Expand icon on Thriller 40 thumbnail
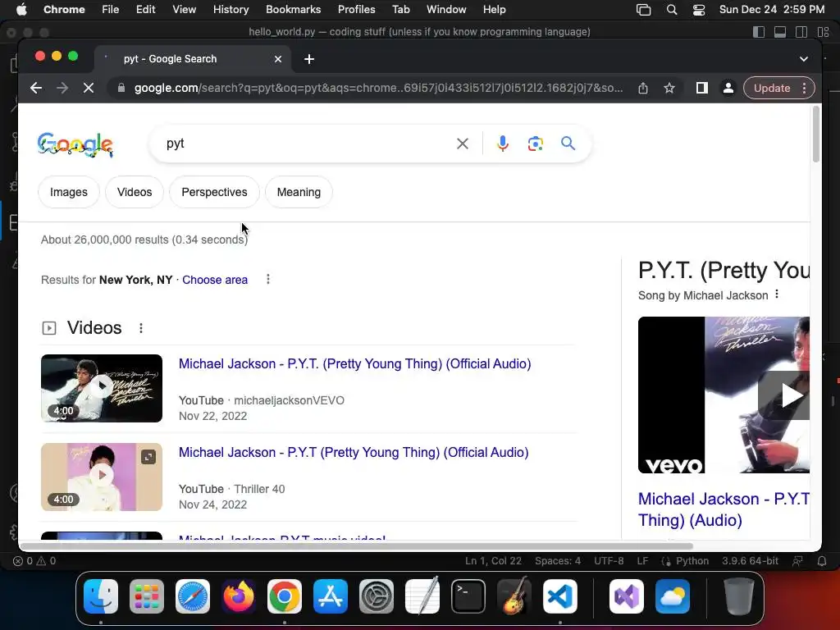The image size is (840, 630). [x=148, y=457]
